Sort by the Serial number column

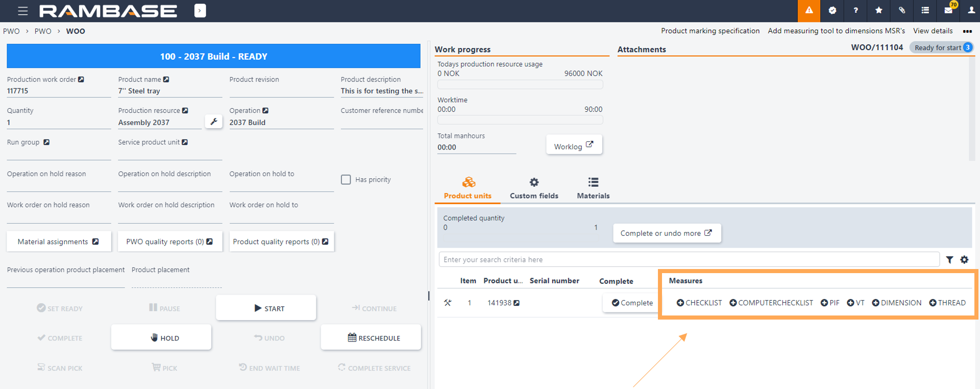[x=554, y=281]
